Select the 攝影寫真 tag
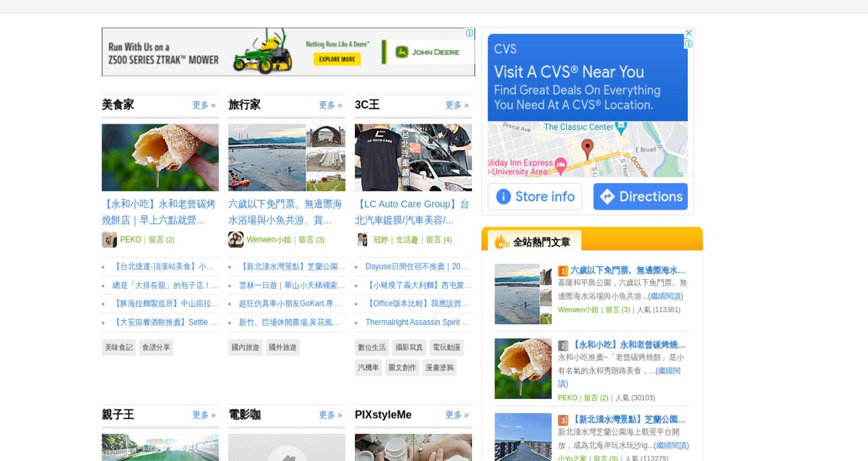 409,347
